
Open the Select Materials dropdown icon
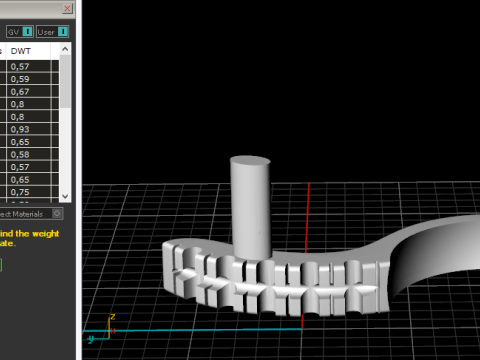[57, 213]
